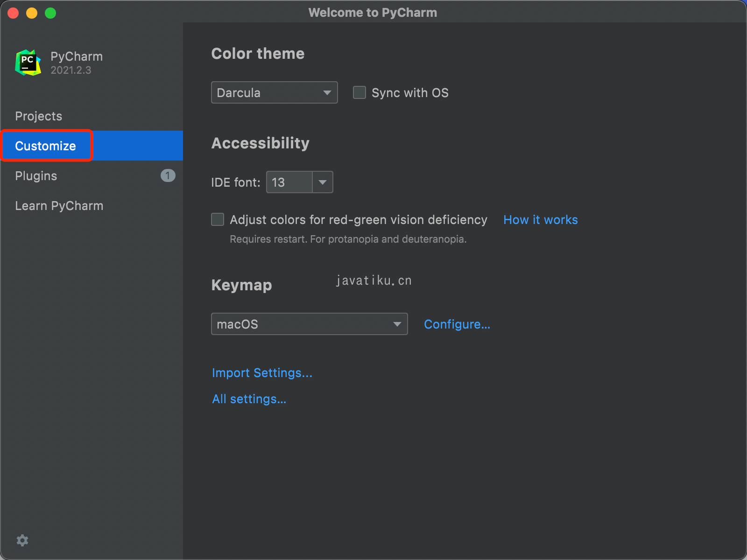Click the Welcome to PyCharm window title

[x=373, y=13]
